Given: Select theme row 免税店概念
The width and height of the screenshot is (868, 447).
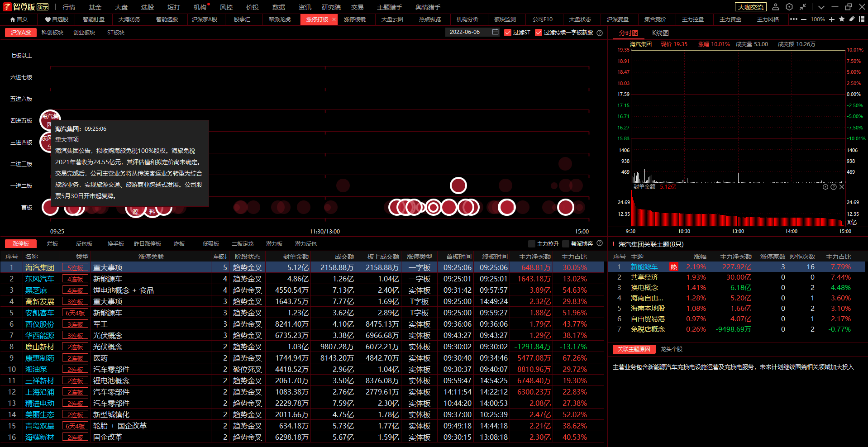Looking at the screenshot, I should coord(737,329).
